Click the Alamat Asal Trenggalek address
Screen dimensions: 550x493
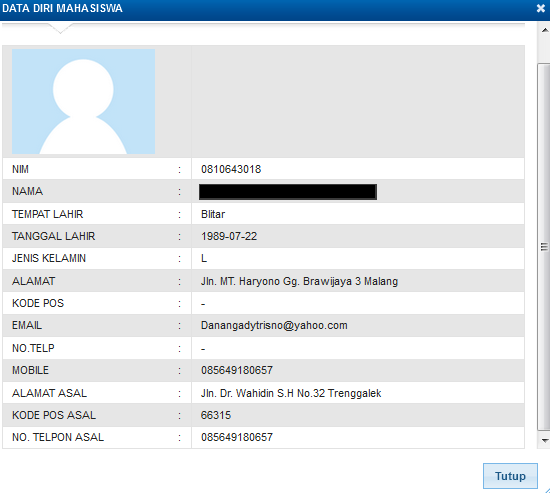click(x=291, y=393)
